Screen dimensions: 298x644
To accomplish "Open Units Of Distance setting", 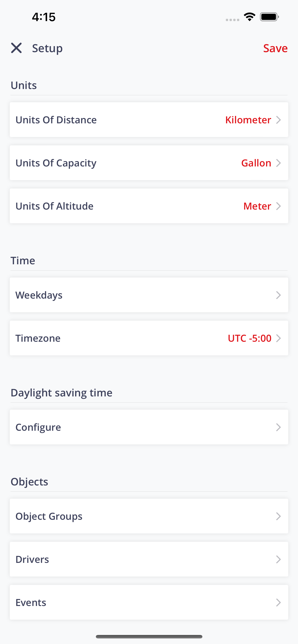I will pyautogui.click(x=149, y=120).
